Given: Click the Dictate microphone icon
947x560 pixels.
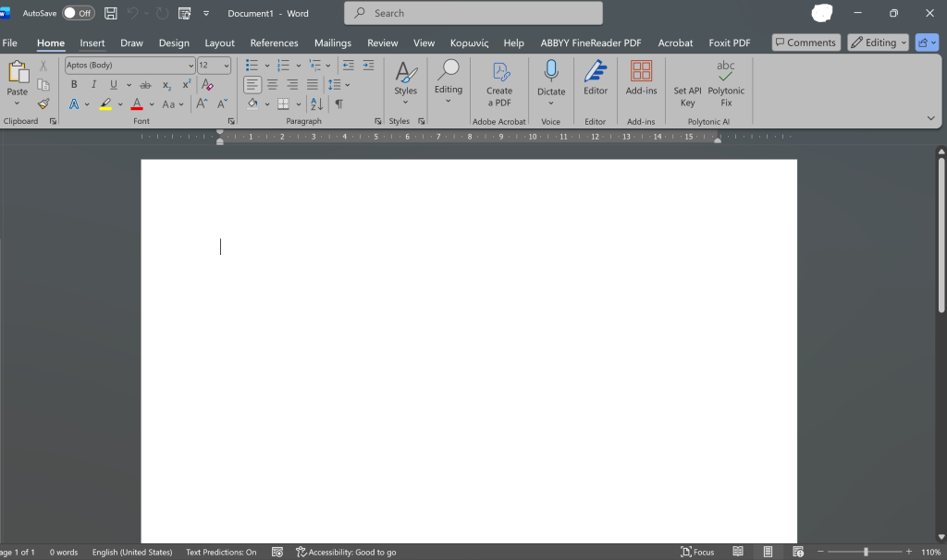Looking at the screenshot, I should click(551, 72).
